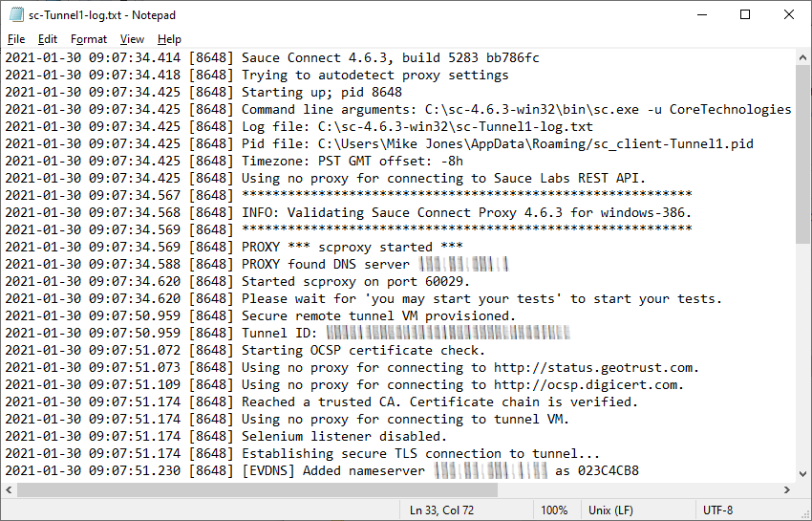Maximize the Notepad window
812x521 pixels.
pos(745,15)
